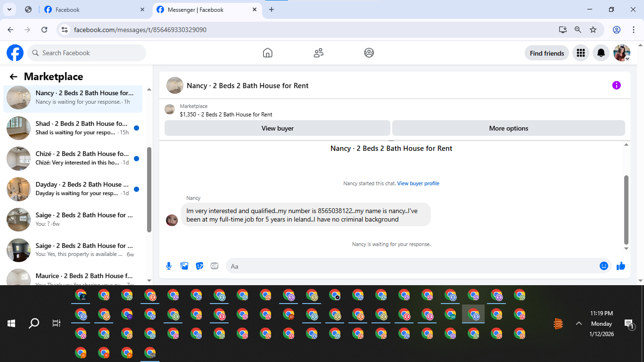
Task: Open zoom control in address bar
Action: 578,30
